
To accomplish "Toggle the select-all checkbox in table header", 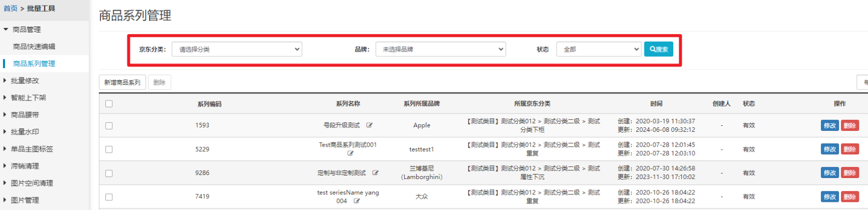I will click(109, 104).
